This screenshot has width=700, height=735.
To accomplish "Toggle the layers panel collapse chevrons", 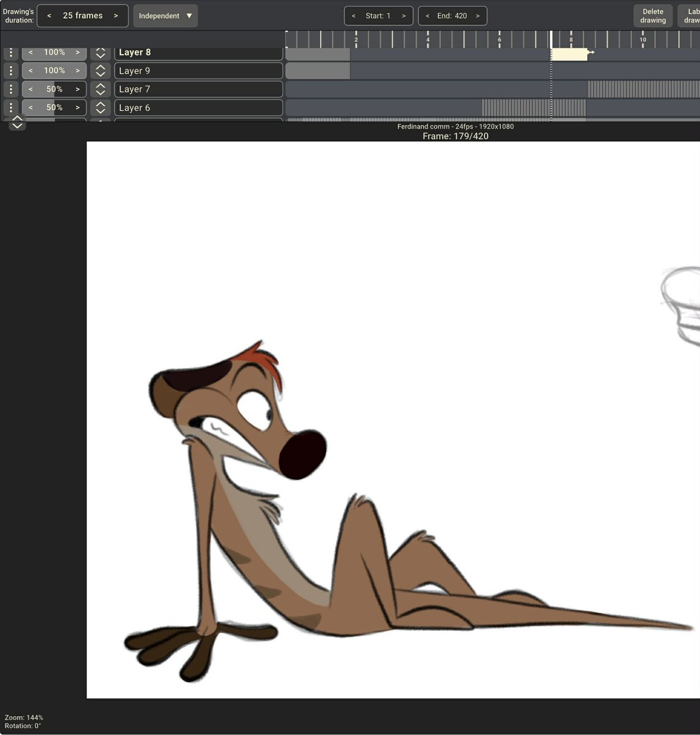I will [17, 123].
